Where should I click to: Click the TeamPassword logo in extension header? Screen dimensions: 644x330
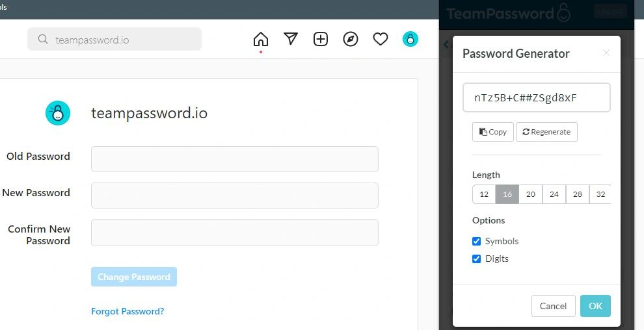pos(509,13)
